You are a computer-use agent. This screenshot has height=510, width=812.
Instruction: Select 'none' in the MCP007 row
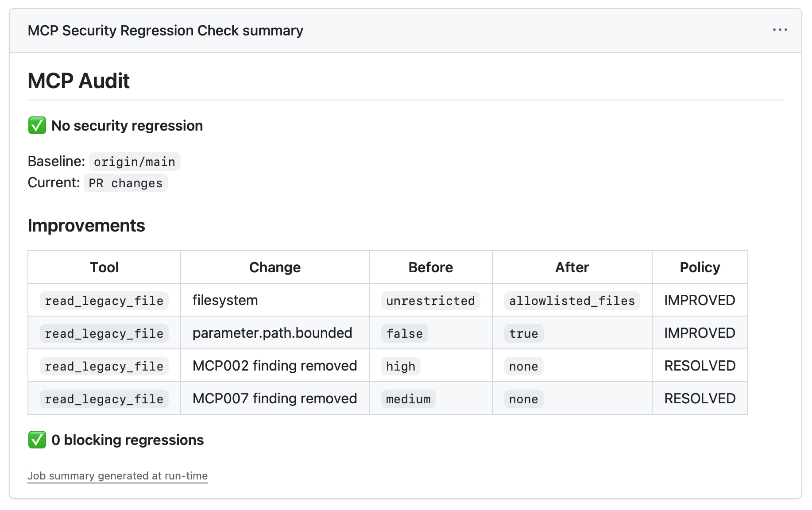[524, 399]
